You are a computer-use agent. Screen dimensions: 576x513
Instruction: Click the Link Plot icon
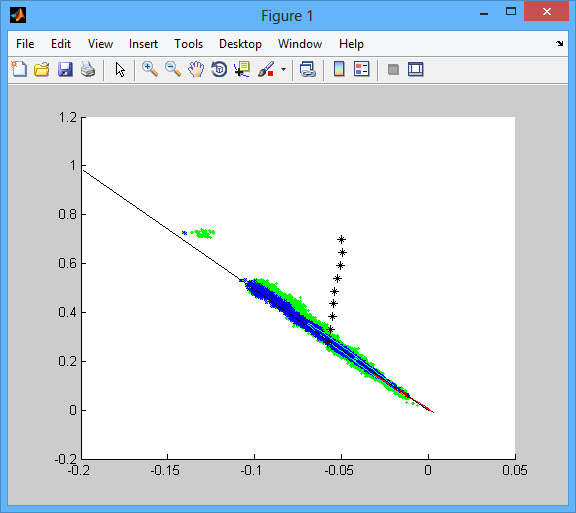(x=307, y=69)
